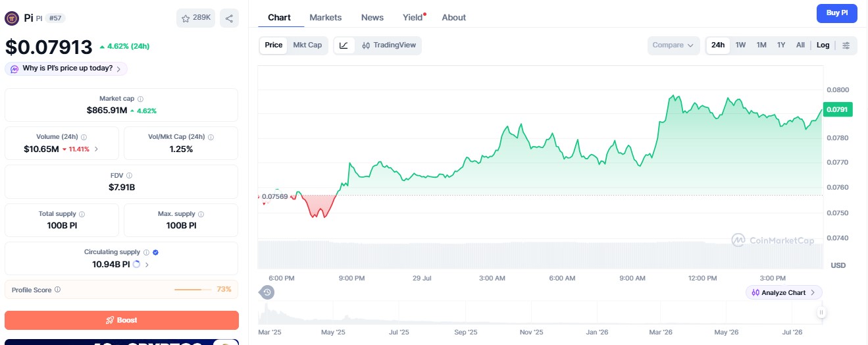Select the line chart icon

click(x=344, y=45)
